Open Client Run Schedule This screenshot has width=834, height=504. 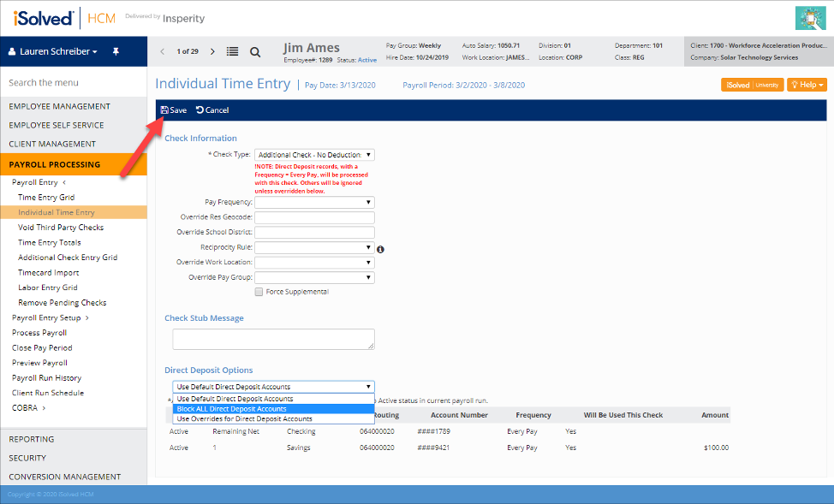click(x=48, y=393)
